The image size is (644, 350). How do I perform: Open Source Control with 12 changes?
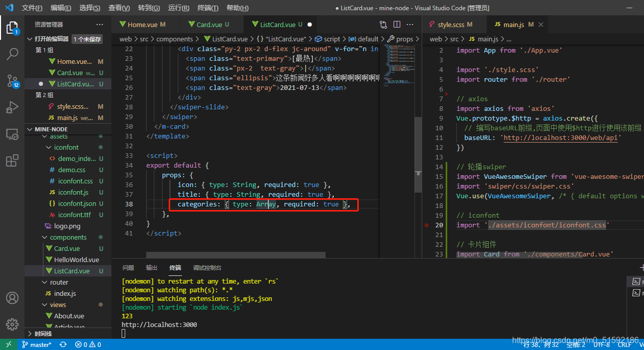(12, 81)
